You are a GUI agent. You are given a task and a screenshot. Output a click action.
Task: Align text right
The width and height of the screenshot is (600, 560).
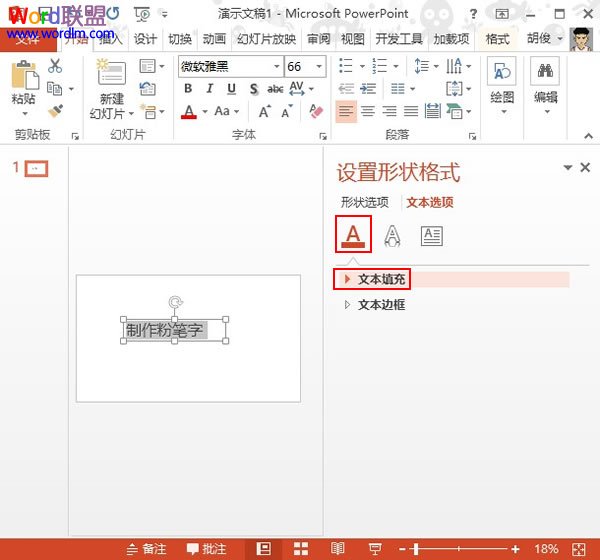coord(390,111)
